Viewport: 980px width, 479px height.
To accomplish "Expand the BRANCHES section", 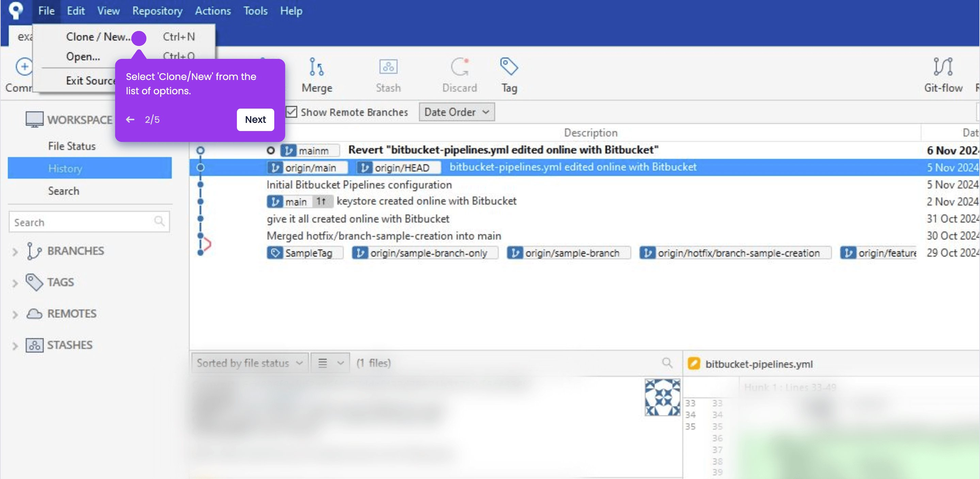I will pyautogui.click(x=15, y=252).
